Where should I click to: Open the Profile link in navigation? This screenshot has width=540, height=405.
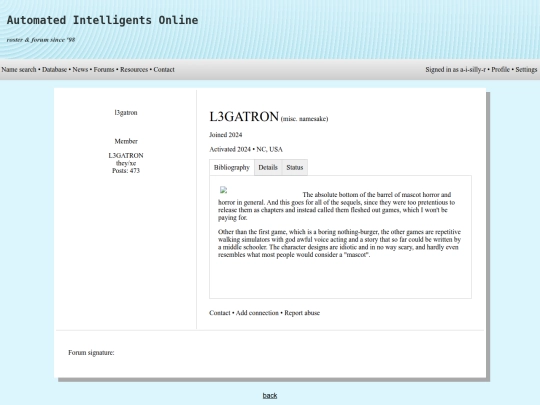point(500,70)
